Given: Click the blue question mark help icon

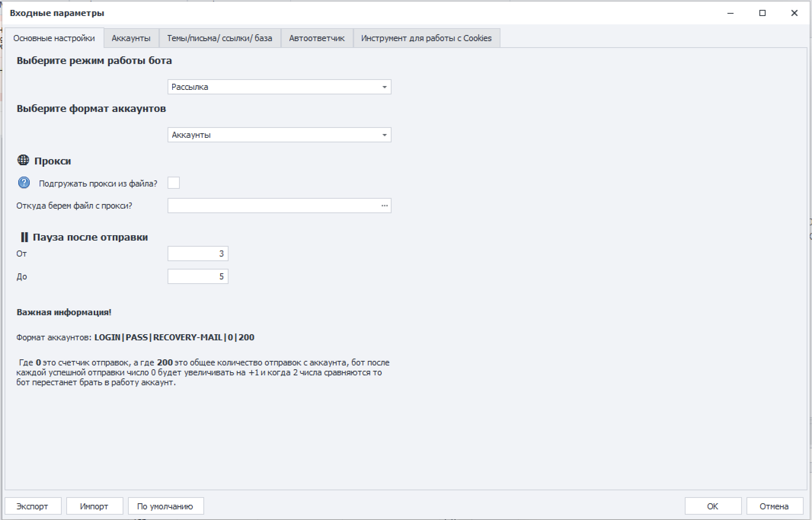Looking at the screenshot, I should (24, 183).
